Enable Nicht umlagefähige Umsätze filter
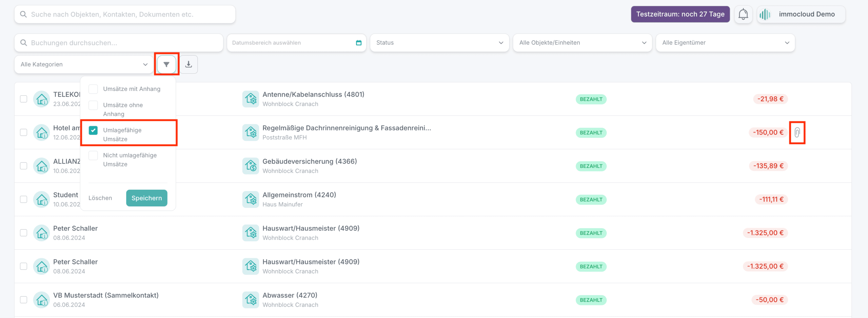 tap(93, 155)
